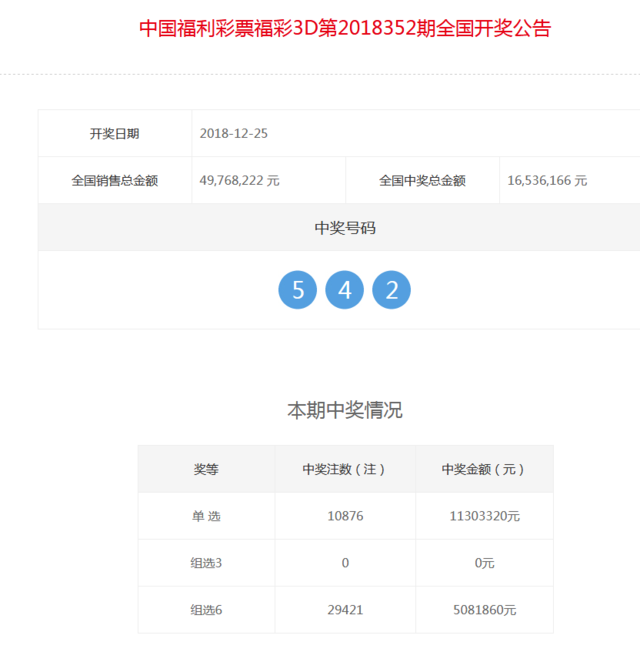640x652 pixels.
Task: Click the red title 中国福利彩票福彩3D第2018352期全国开奖公告
Action: (x=345, y=29)
